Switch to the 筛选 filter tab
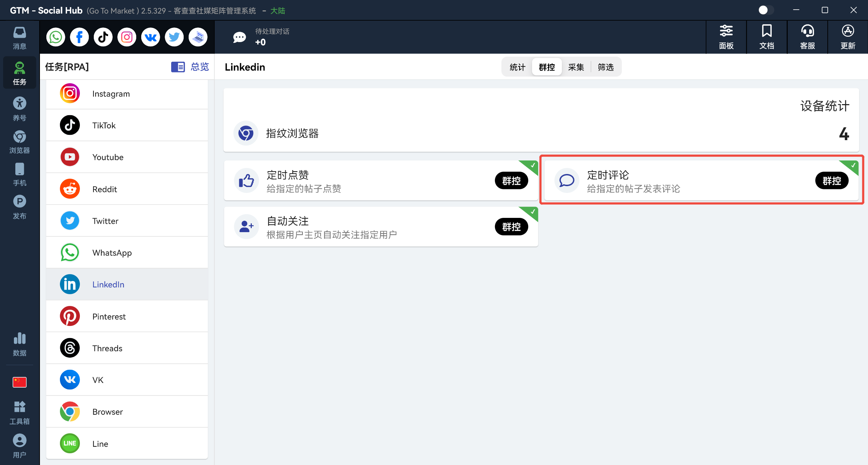The image size is (868, 465). [606, 67]
